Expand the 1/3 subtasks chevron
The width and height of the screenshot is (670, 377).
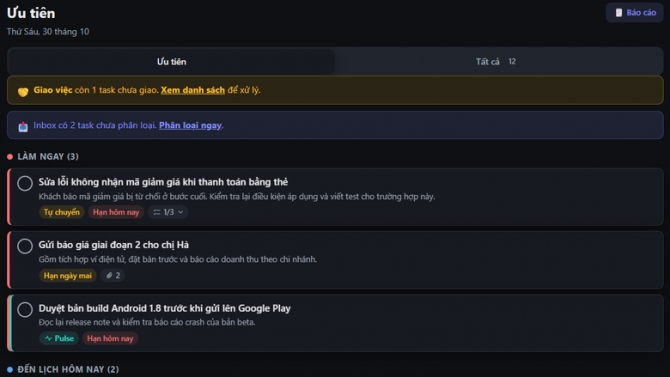click(180, 212)
